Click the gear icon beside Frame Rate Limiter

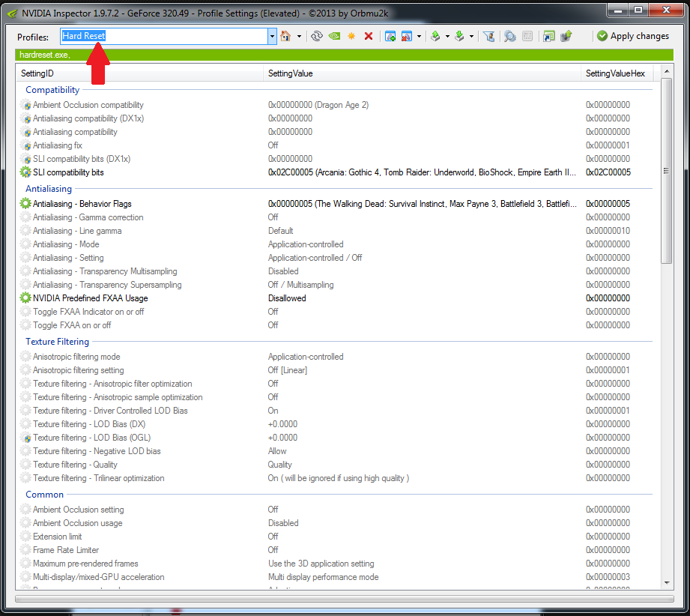(x=25, y=550)
